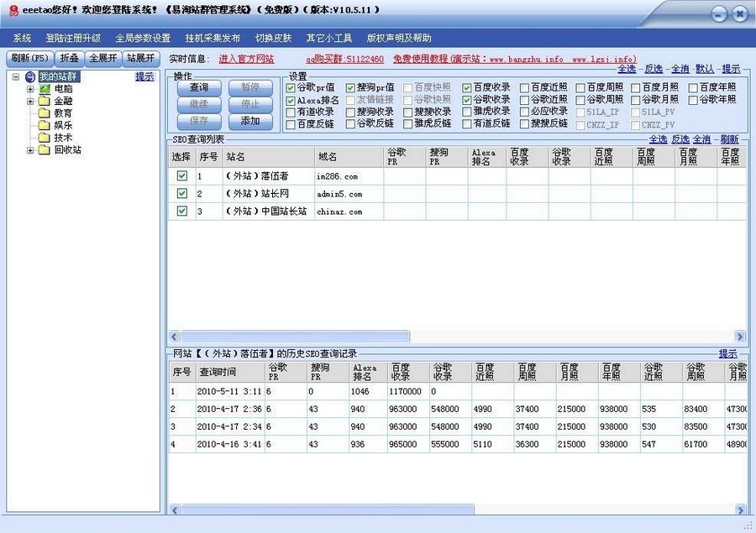
Task: Click the 查询时间 column header
Action: (x=229, y=372)
